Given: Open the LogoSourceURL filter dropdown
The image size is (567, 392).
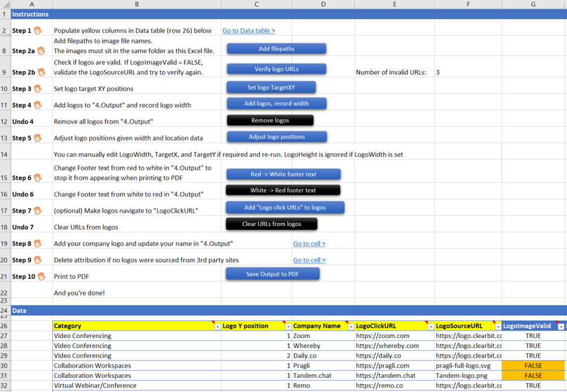Looking at the screenshot, I should point(498,327).
